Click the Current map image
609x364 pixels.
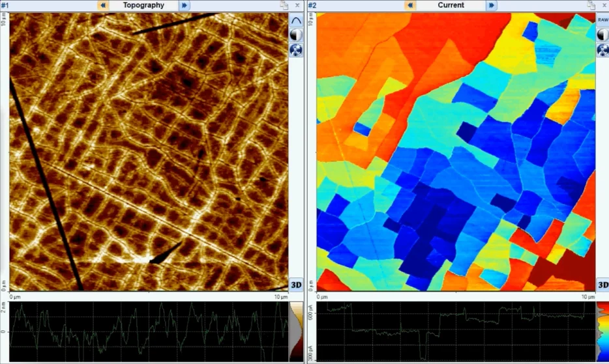(x=456, y=152)
